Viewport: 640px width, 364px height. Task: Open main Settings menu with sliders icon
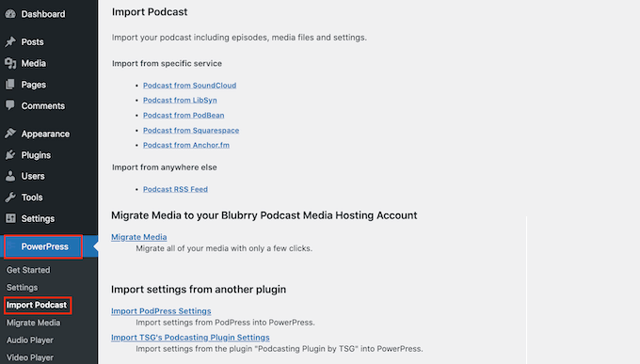coord(38,219)
